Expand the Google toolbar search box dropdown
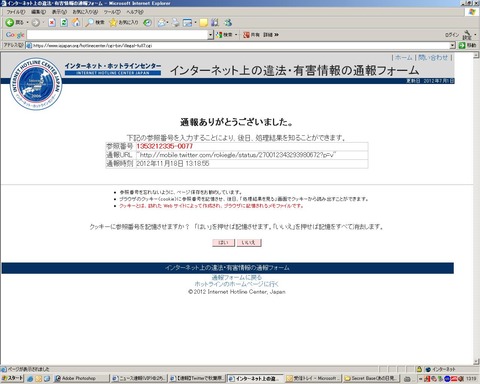This screenshot has height=384, width=480. 210,35
